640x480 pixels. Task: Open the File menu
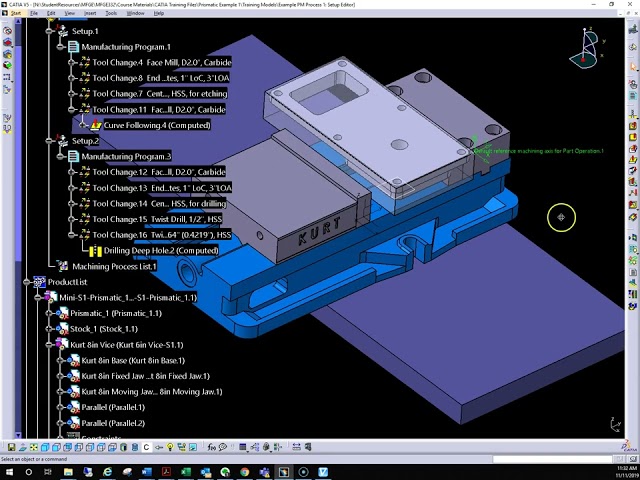(34, 13)
